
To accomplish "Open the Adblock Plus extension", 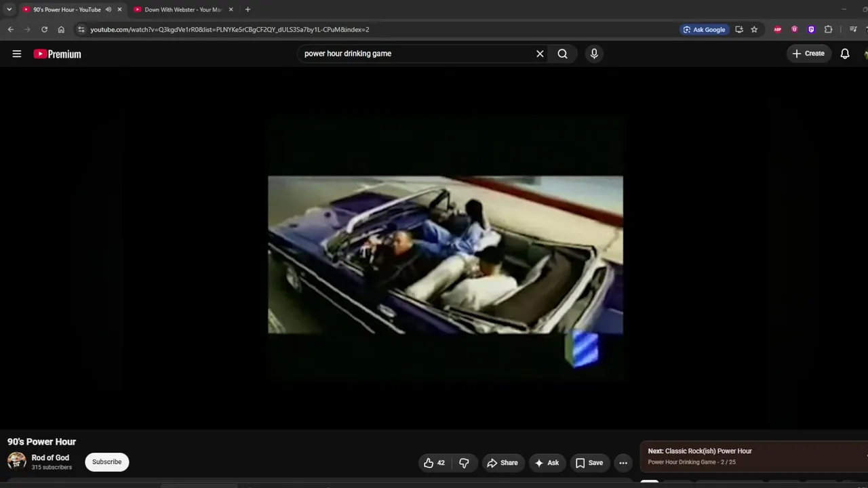I will [x=778, y=30].
